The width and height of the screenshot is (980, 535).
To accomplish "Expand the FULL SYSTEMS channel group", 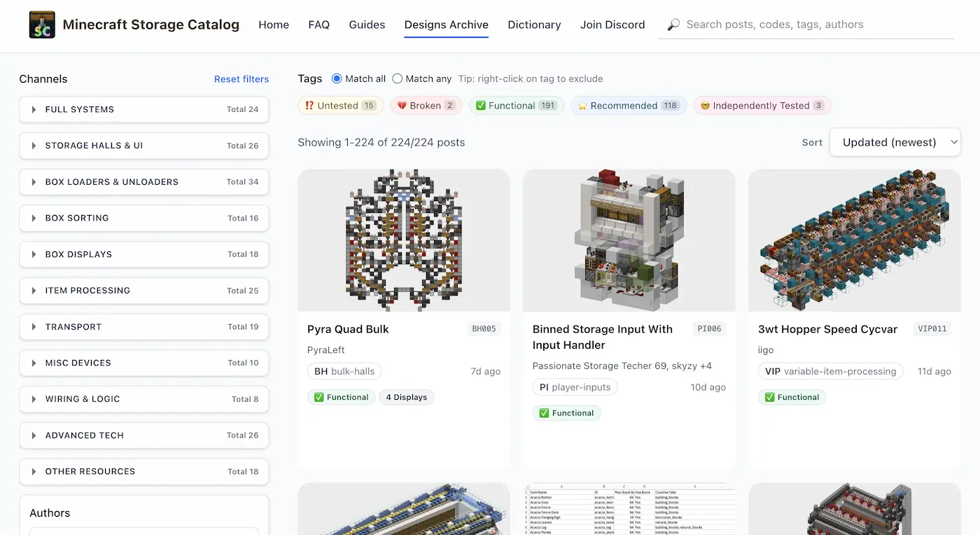I will tap(144, 109).
